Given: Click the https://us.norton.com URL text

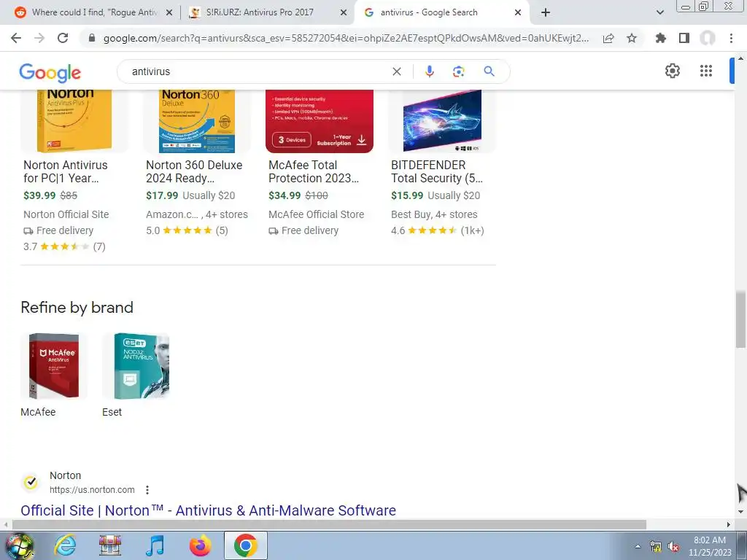Looking at the screenshot, I should pyautogui.click(x=92, y=489).
